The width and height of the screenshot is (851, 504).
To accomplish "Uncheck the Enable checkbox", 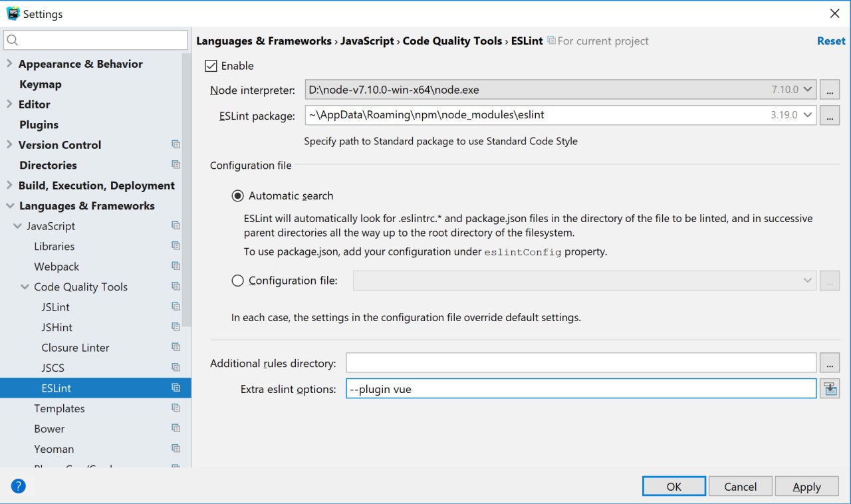I will coord(211,66).
